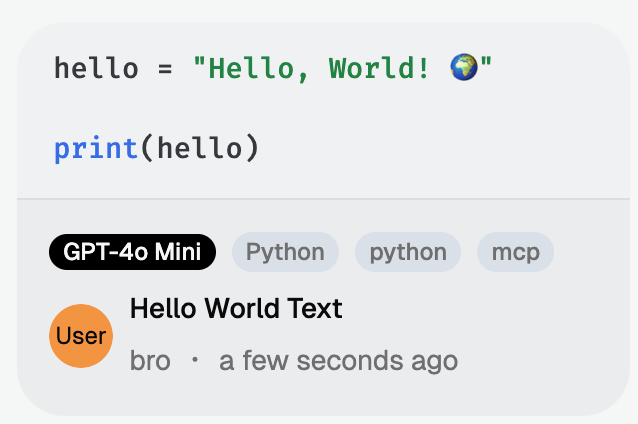Click the green Hello, World! string text
The height and width of the screenshot is (424, 638).
point(311,68)
